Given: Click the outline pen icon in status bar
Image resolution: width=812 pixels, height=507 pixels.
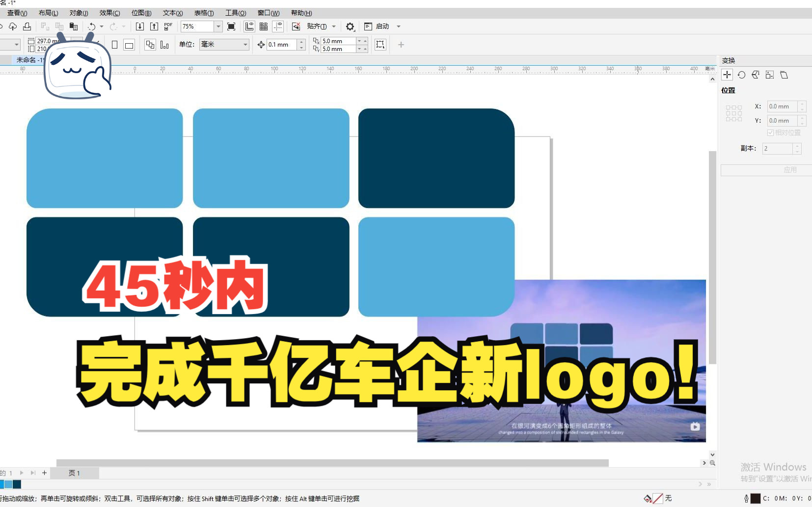Looking at the screenshot, I should click(746, 499).
